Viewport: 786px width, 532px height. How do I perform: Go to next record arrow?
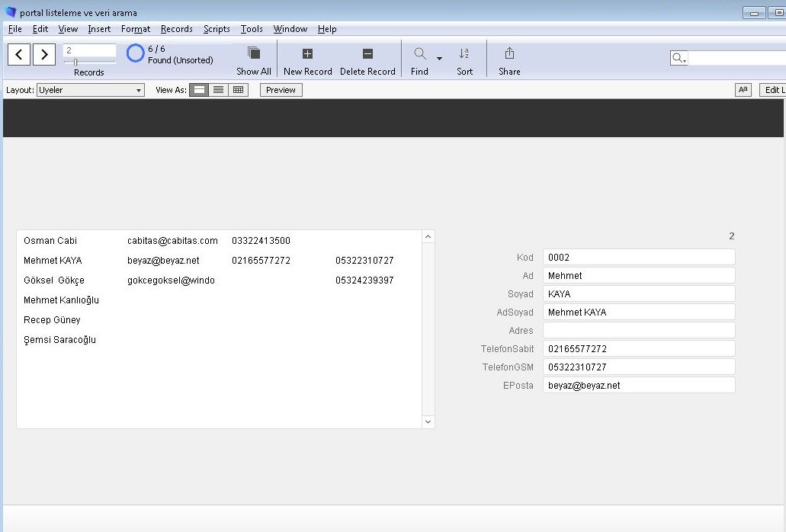(44, 54)
